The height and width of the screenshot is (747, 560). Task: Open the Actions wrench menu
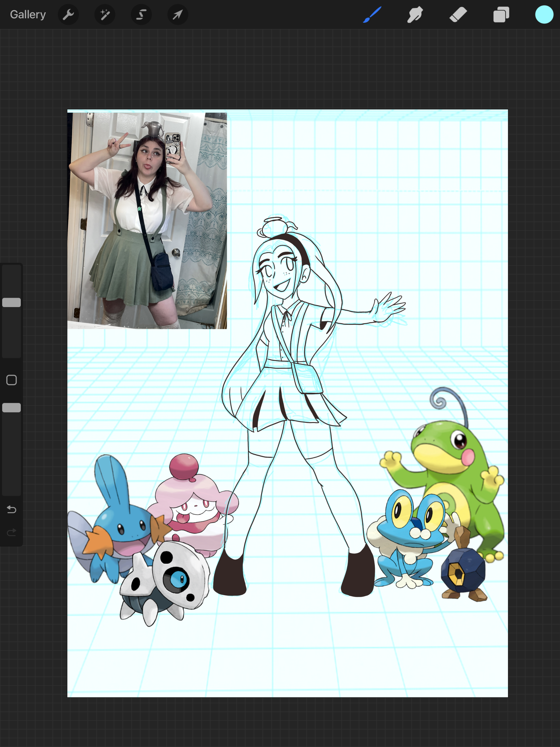tap(68, 14)
